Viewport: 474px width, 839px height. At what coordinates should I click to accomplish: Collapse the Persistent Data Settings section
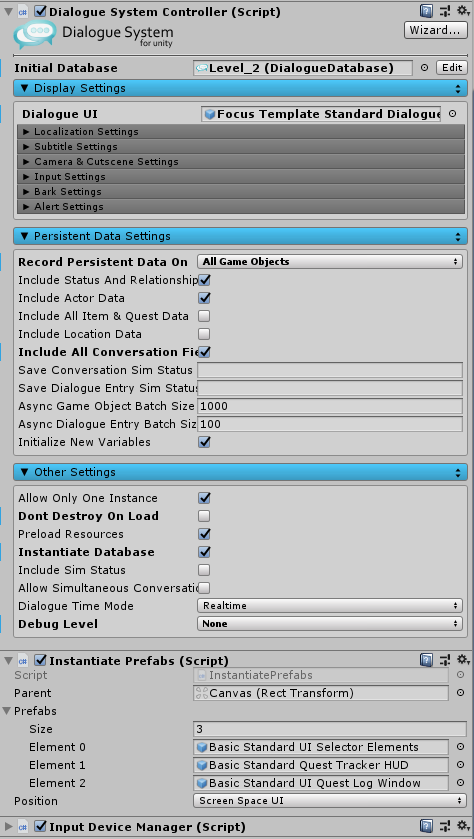tap(241, 236)
